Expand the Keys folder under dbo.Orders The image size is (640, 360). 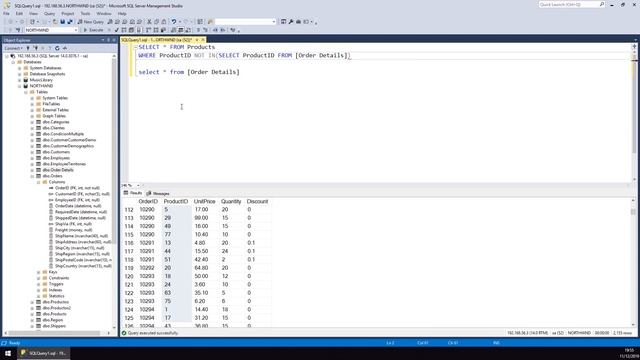click(39, 272)
